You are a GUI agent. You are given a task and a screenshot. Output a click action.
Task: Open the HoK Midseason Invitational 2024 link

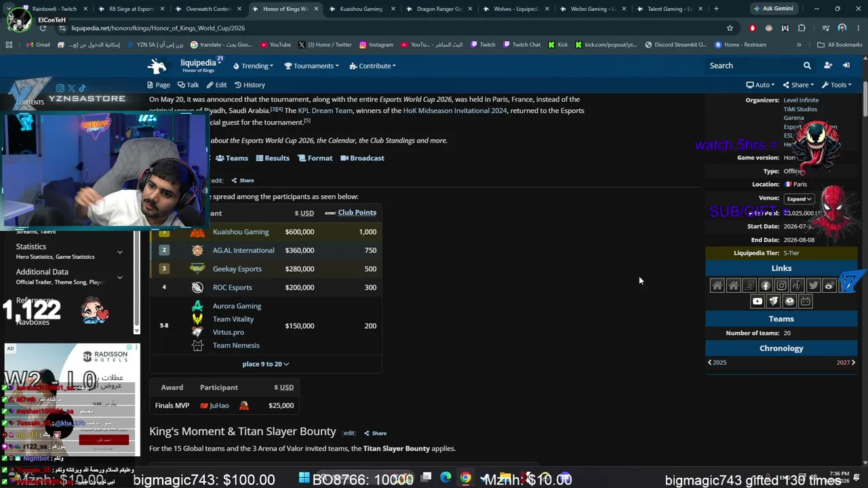coord(455,110)
